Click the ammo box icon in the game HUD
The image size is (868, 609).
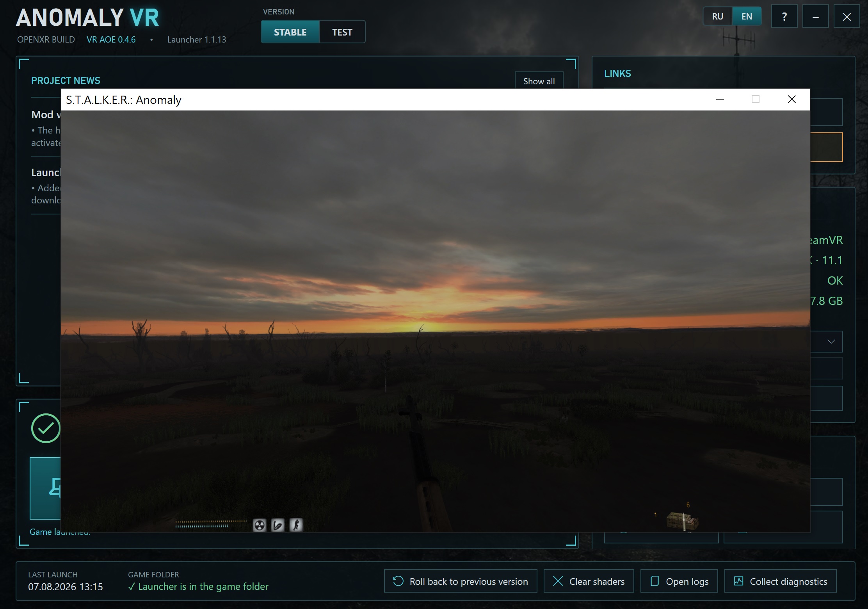[682, 521]
